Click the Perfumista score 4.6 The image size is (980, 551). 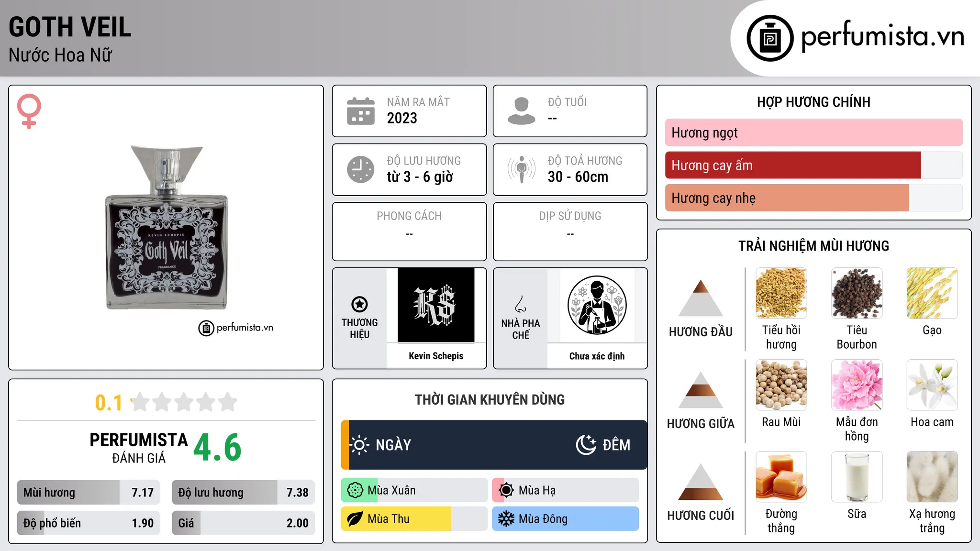tap(218, 447)
